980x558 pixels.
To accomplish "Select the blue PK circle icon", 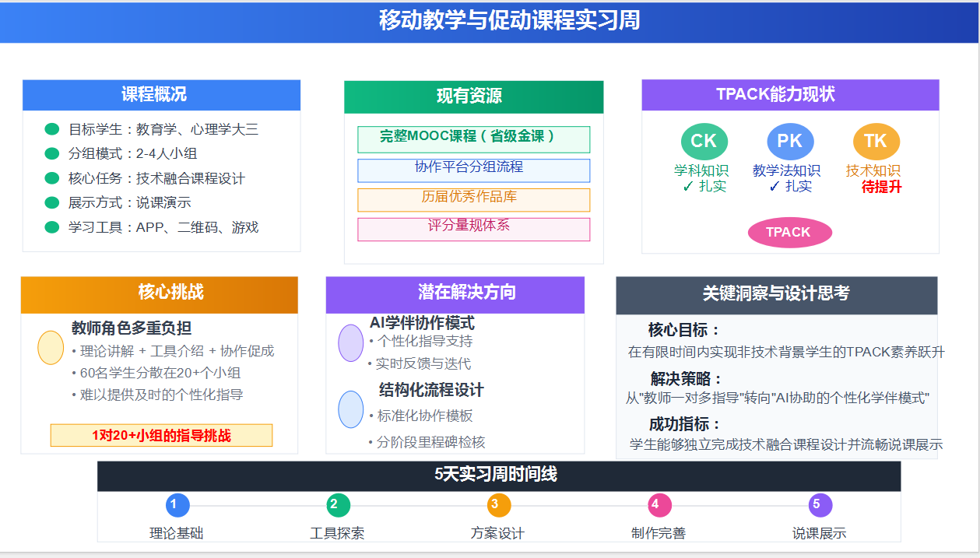I will click(789, 142).
